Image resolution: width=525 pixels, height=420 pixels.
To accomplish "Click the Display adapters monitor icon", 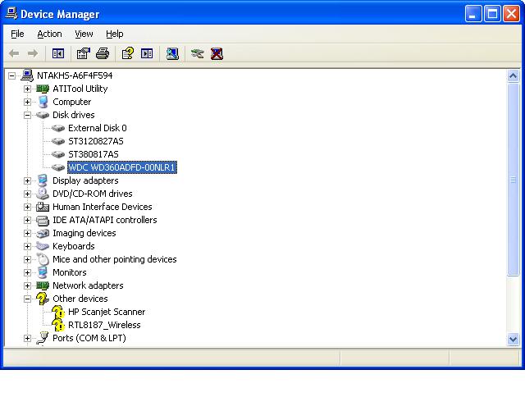I will [43, 180].
